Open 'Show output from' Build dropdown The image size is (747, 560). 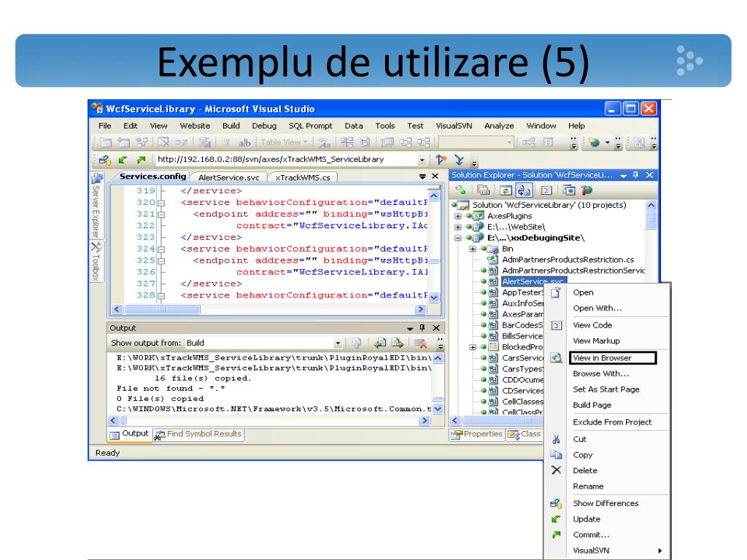[337, 343]
